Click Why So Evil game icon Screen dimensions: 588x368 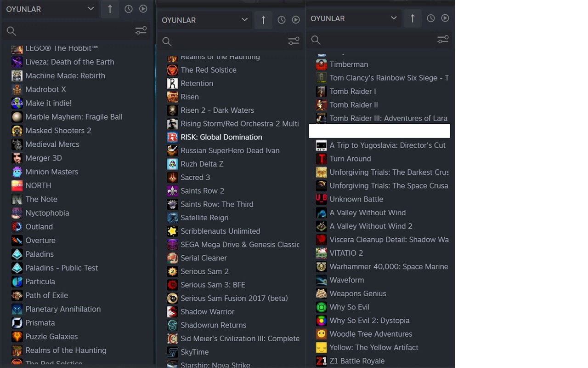coord(322,307)
